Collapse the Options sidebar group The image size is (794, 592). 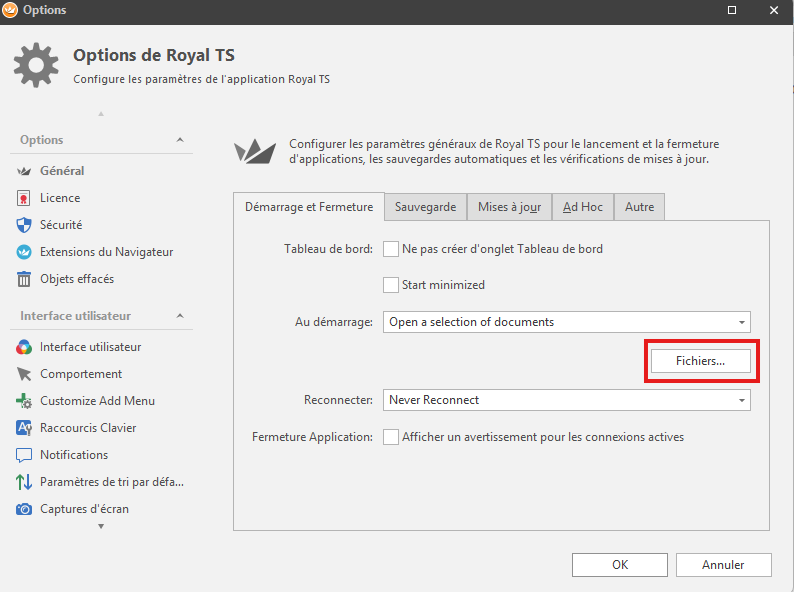(x=180, y=140)
